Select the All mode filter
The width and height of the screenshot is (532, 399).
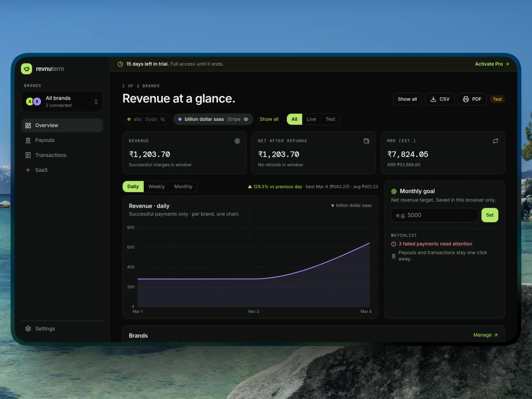[x=294, y=119]
